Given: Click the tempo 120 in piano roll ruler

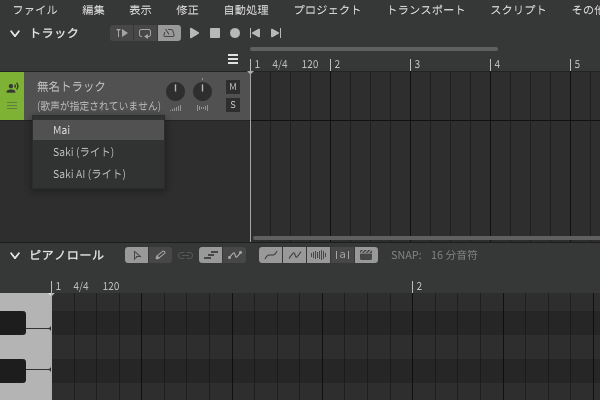Looking at the screenshot, I should 111,286.
